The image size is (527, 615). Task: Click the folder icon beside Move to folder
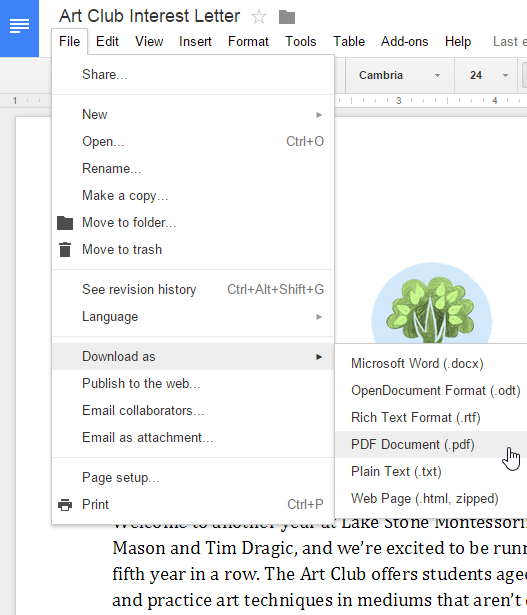[65, 223]
